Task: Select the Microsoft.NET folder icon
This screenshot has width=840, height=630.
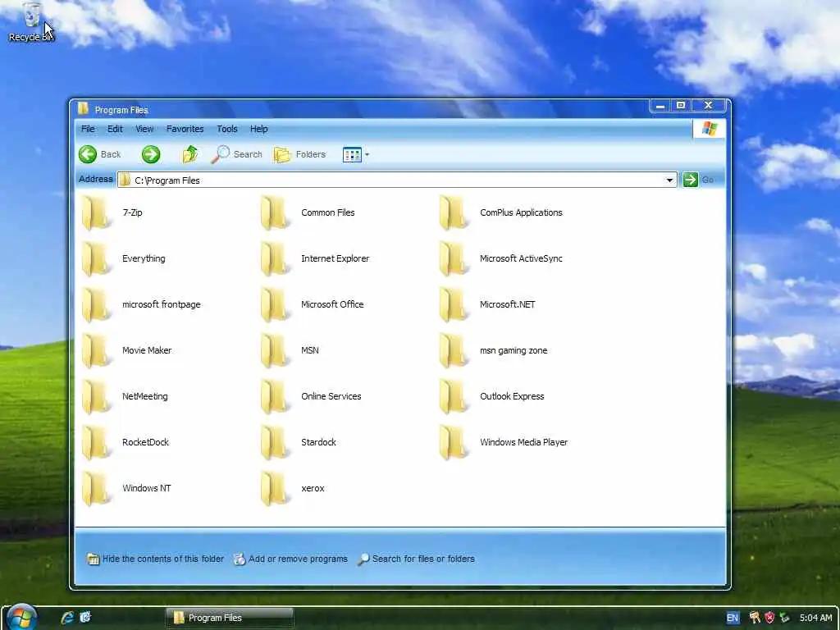Action: (454, 305)
